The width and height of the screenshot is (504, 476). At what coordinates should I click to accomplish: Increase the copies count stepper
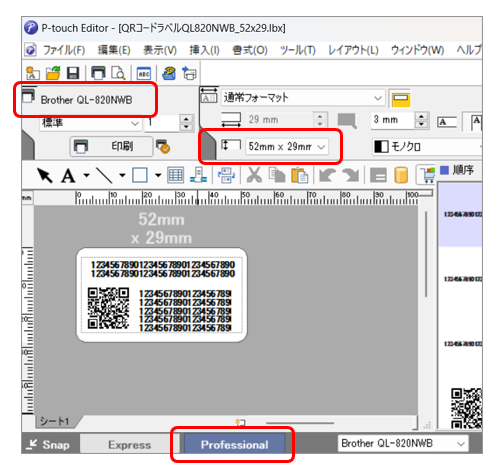click(186, 119)
